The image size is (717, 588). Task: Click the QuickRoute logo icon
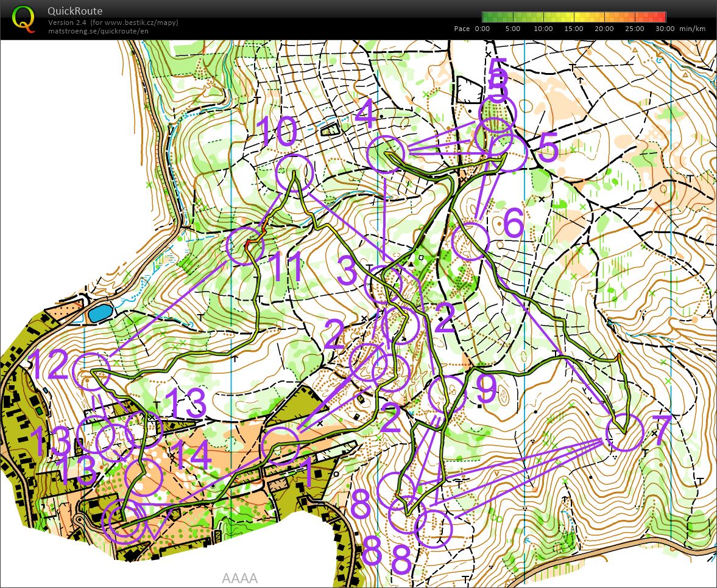tap(23, 18)
